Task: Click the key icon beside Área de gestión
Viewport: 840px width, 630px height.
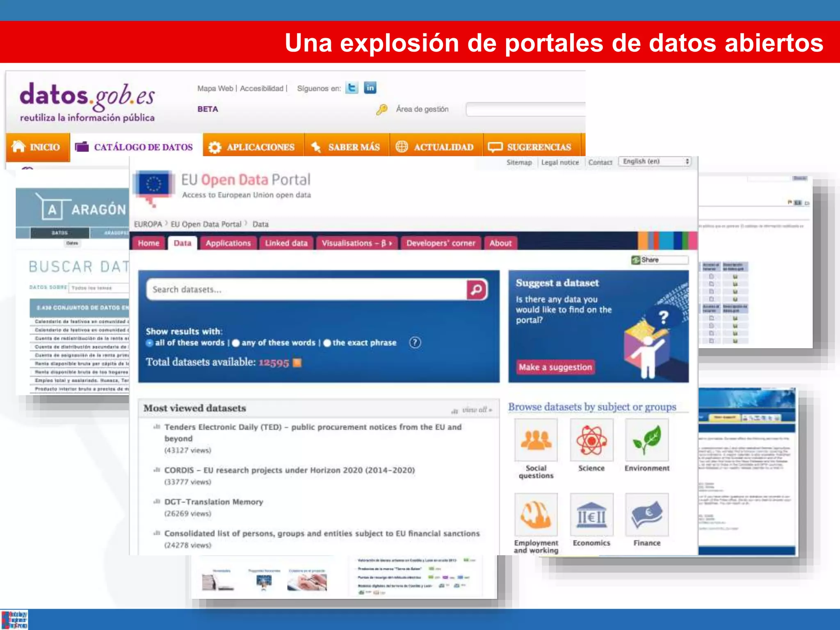Action: tap(382, 110)
